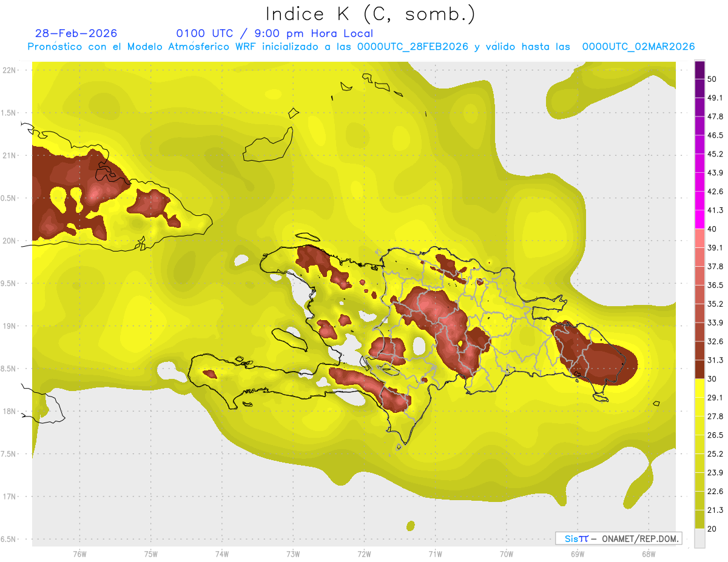Click the latitude label '17N'

click(10, 497)
